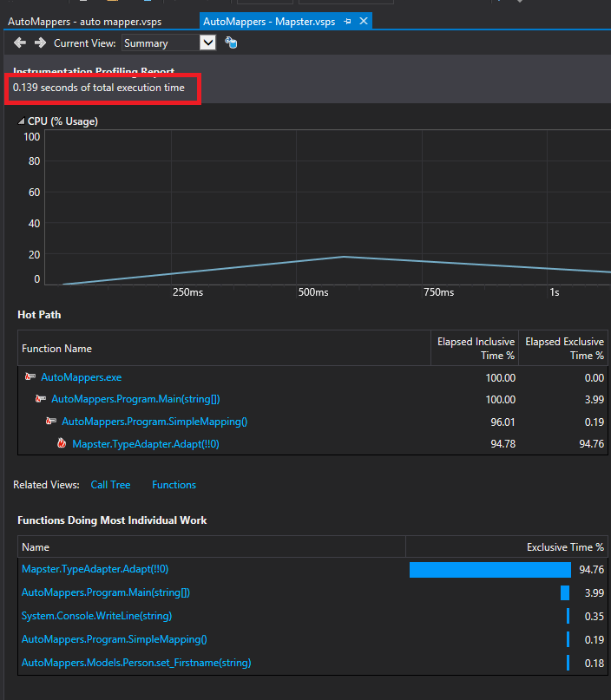Click the blue bar for Mapster.TypeAdapter.Adapt exclusive time

point(489,570)
